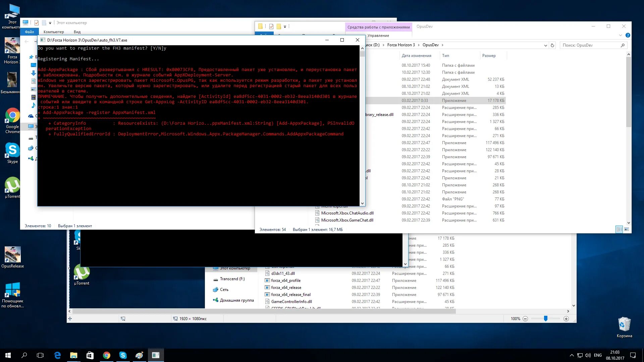
Task: Open Microsoft Store taskbar icon
Action: click(x=90, y=355)
